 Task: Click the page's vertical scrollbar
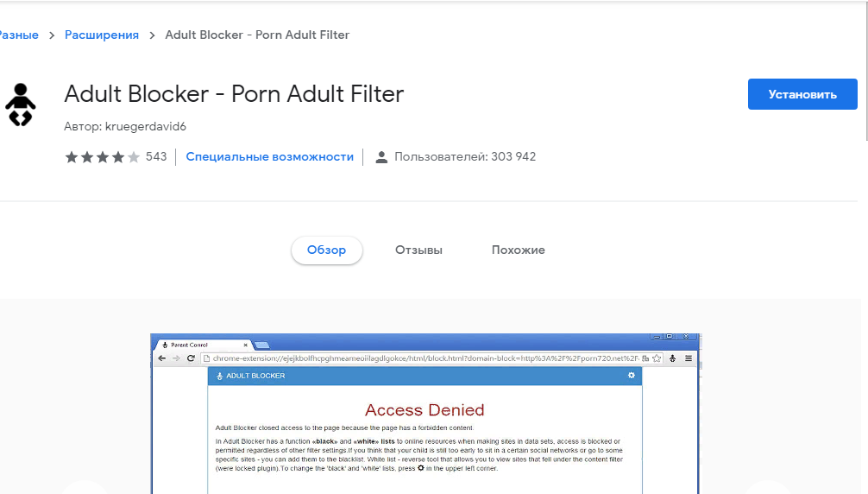pos(865,72)
